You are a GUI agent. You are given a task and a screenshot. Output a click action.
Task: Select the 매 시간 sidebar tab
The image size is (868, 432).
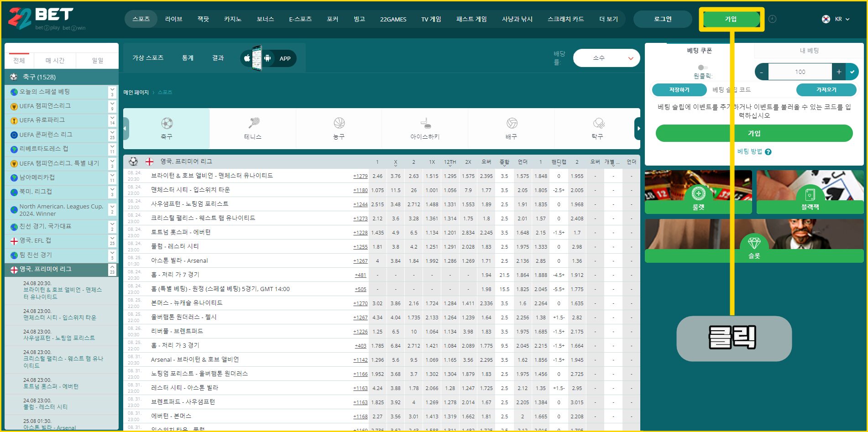point(55,61)
